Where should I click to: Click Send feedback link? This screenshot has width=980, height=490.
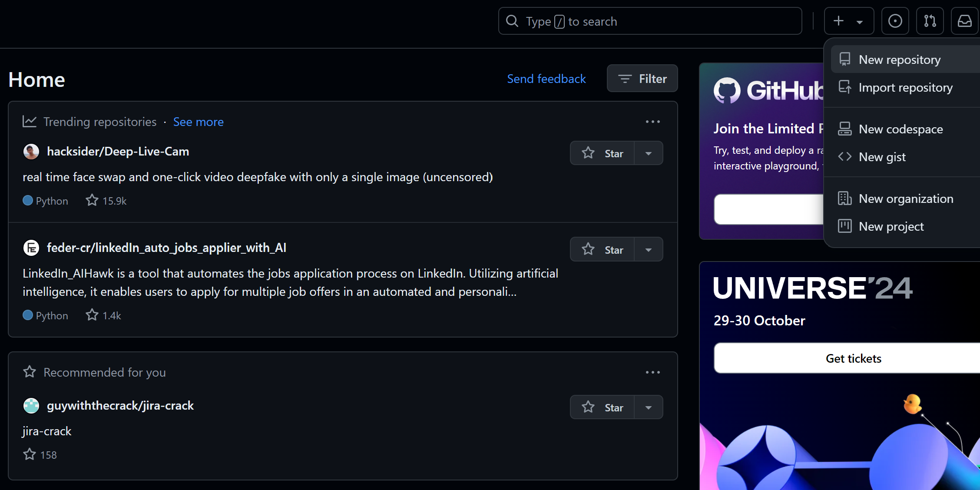click(x=546, y=79)
